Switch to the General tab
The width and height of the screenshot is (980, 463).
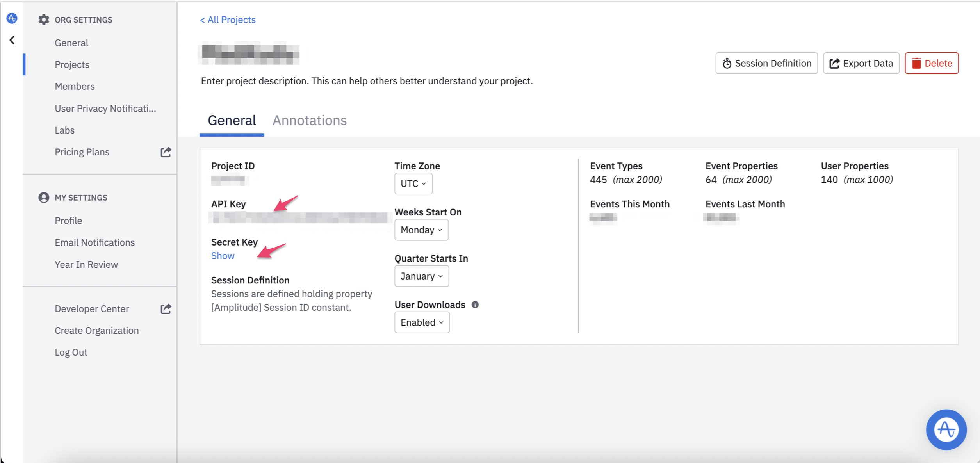pyautogui.click(x=232, y=120)
